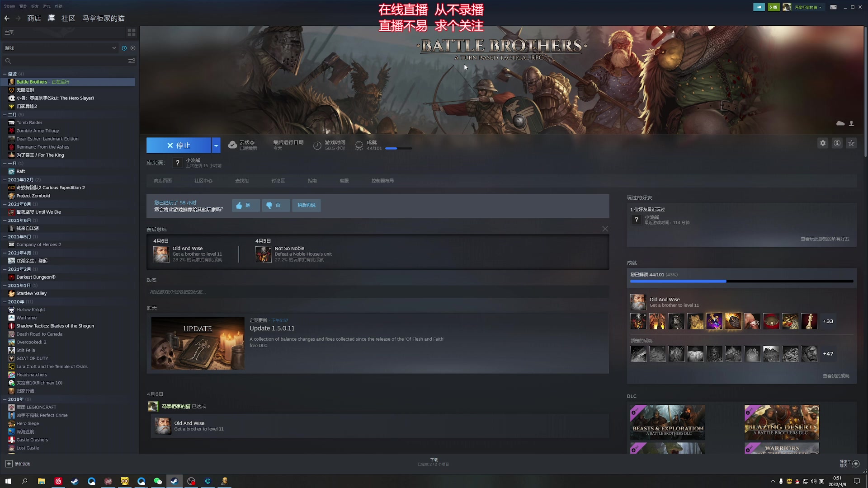Open OBS Studio from taskbar

[191, 481]
